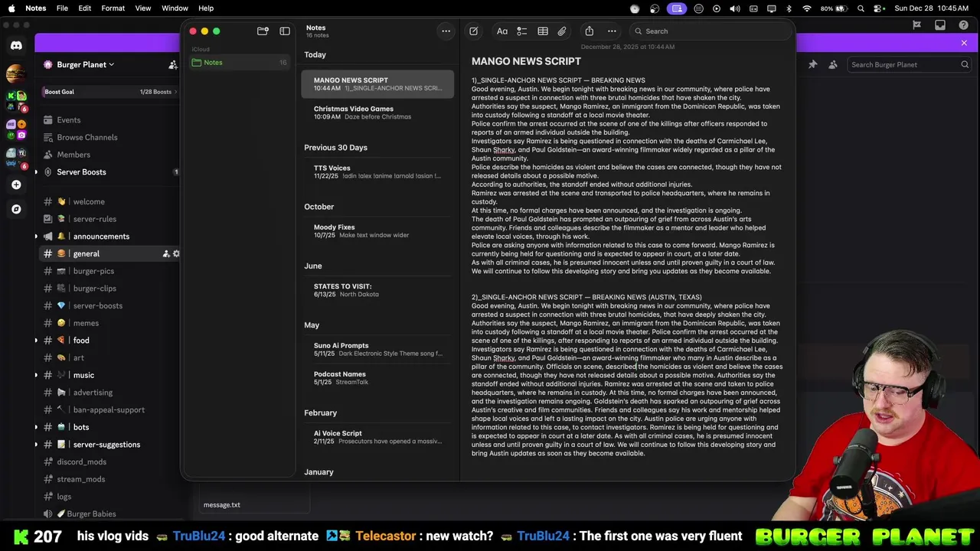Select Burger Planet server icon in Discord
The height and width of the screenshot is (551, 980).
tap(16, 74)
